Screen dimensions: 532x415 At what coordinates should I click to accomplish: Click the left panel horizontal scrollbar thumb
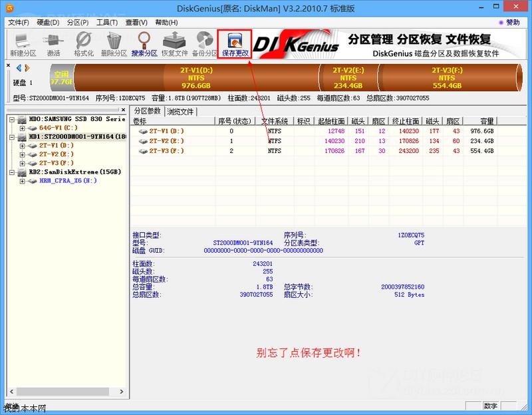point(63,392)
